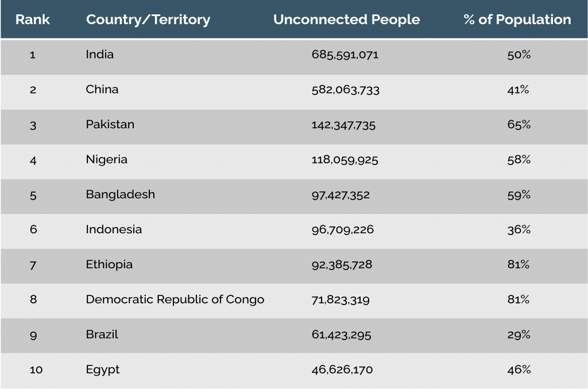Select the Bangladesh country cell
Screen dimensions: 588x389
pos(121,195)
